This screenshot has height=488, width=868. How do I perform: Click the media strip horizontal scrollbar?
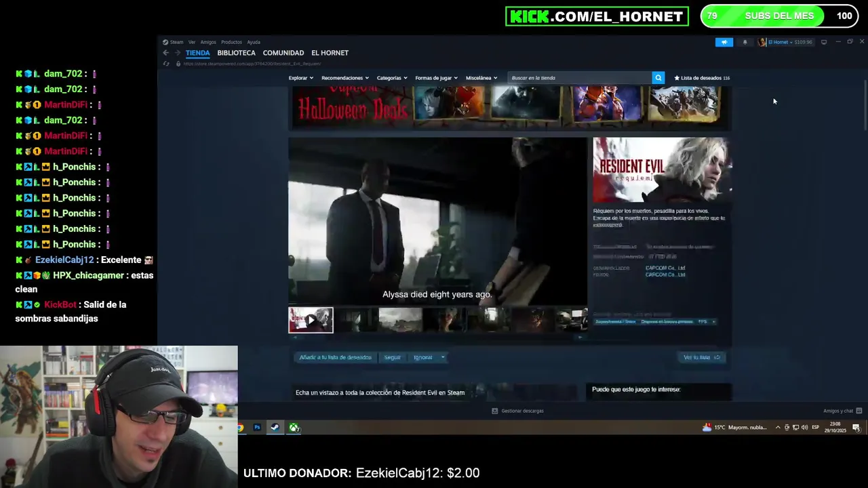pos(438,336)
